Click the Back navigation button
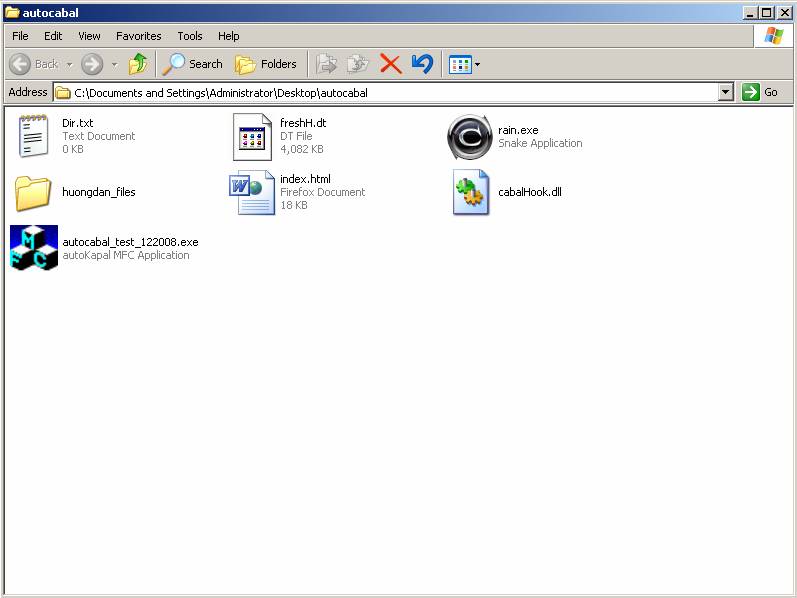The width and height of the screenshot is (797, 598). pyautogui.click(x=34, y=65)
